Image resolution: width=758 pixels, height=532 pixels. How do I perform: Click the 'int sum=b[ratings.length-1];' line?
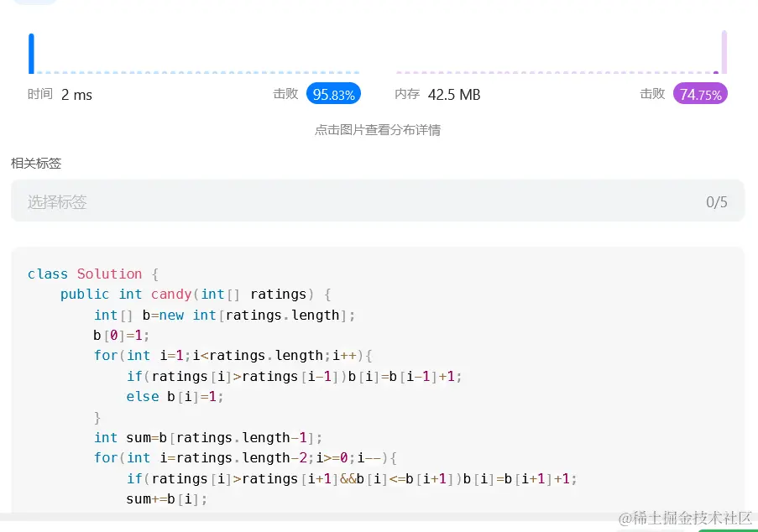[x=208, y=438]
